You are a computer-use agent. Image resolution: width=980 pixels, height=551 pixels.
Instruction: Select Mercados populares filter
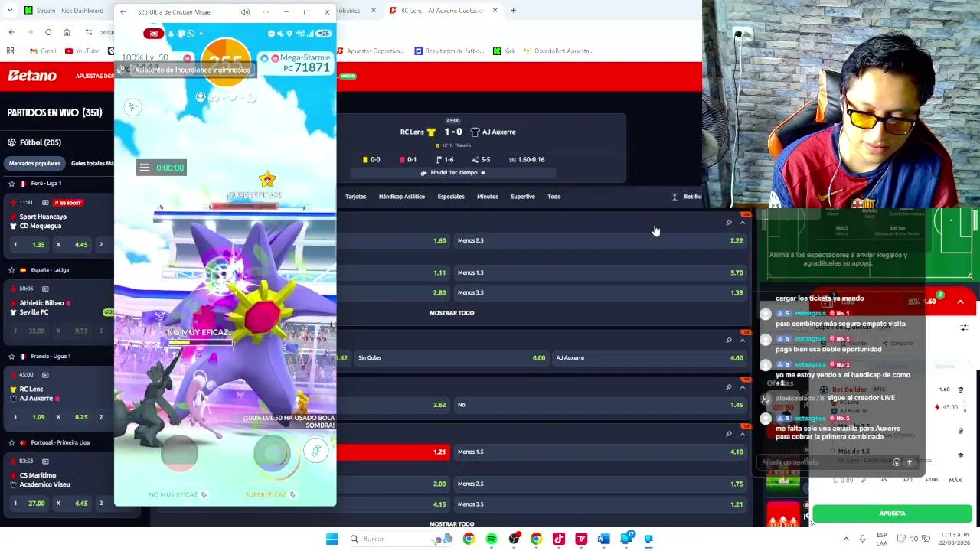(x=34, y=163)
